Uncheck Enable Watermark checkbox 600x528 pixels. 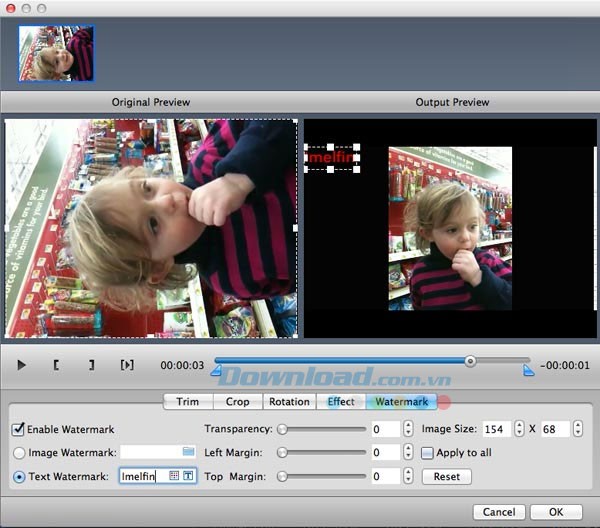[x=18, y=429]
